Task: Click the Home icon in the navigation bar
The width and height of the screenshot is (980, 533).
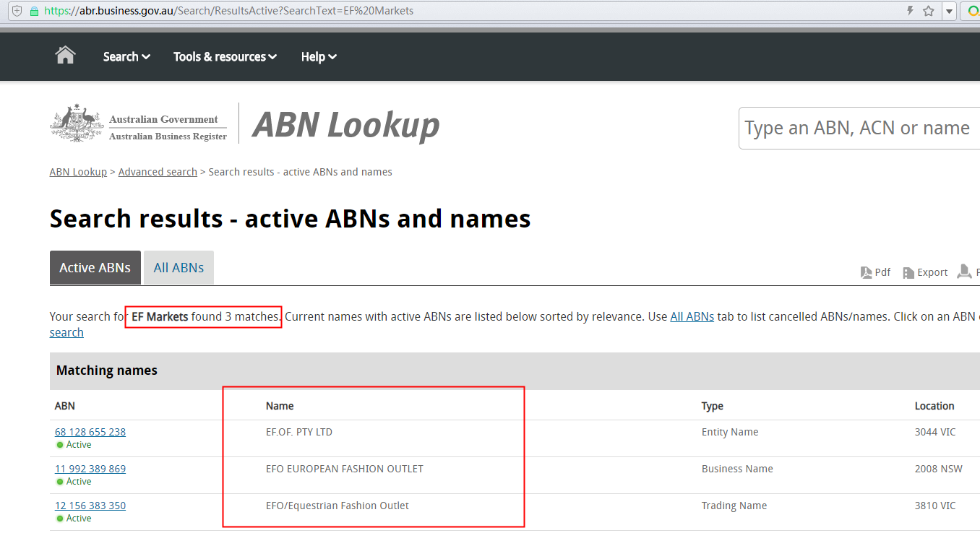Action: click(x=65, y=56)
